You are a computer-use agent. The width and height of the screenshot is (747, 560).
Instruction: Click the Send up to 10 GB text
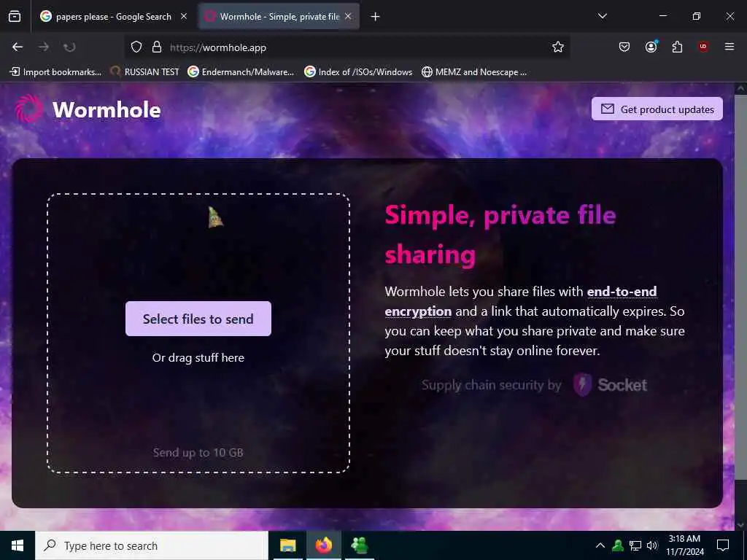coord(198,452)
